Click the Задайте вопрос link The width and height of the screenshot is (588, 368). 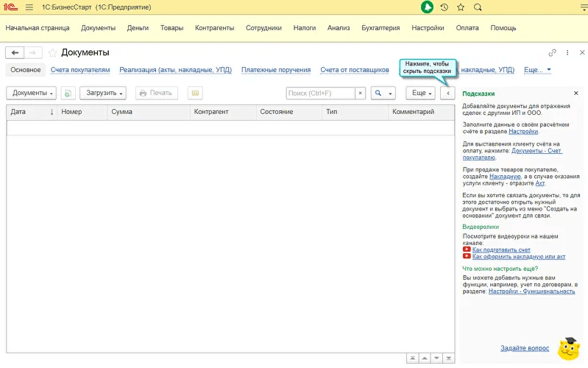(x=525, y=347)
